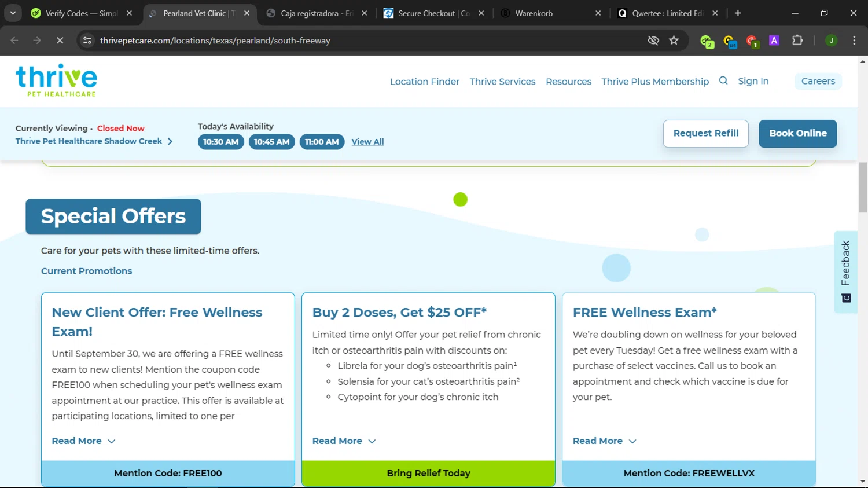Open the Thrive Services menu
Viewport: 868px width, 488px height.
[502, 82]
